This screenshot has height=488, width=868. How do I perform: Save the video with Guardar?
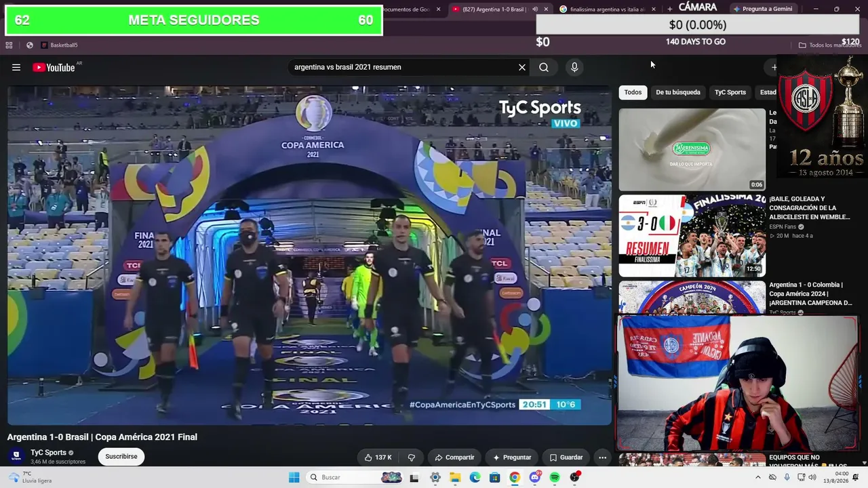(x=566, y=457)
